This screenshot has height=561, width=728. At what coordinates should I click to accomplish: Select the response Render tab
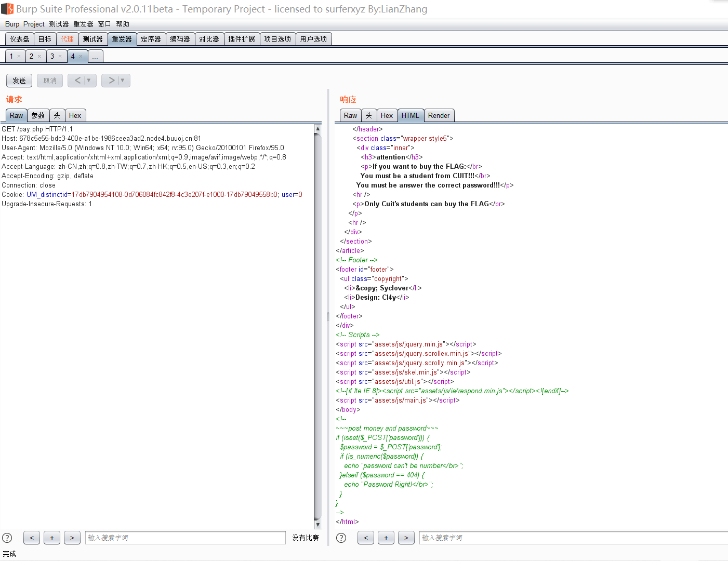click(x=439, y=115)
